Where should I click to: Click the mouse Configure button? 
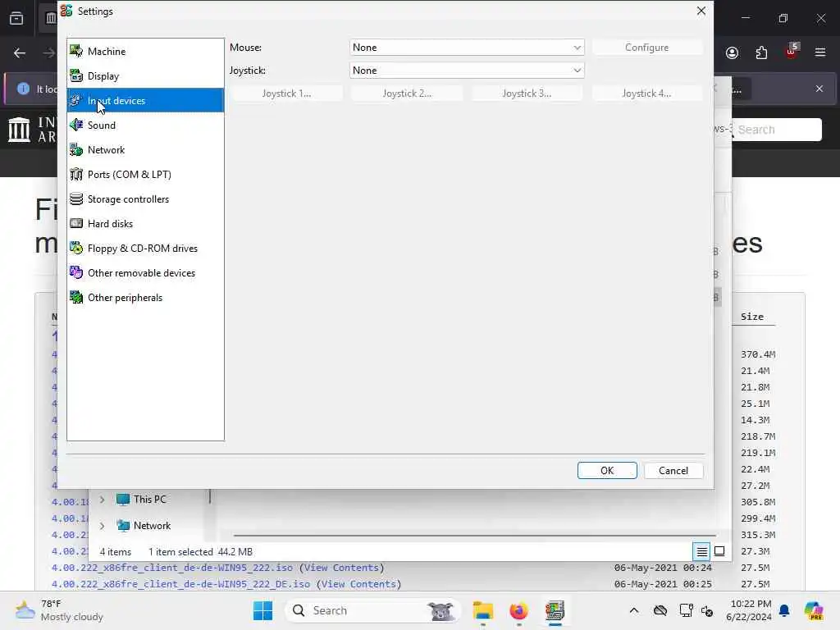(x=646, y=48)
